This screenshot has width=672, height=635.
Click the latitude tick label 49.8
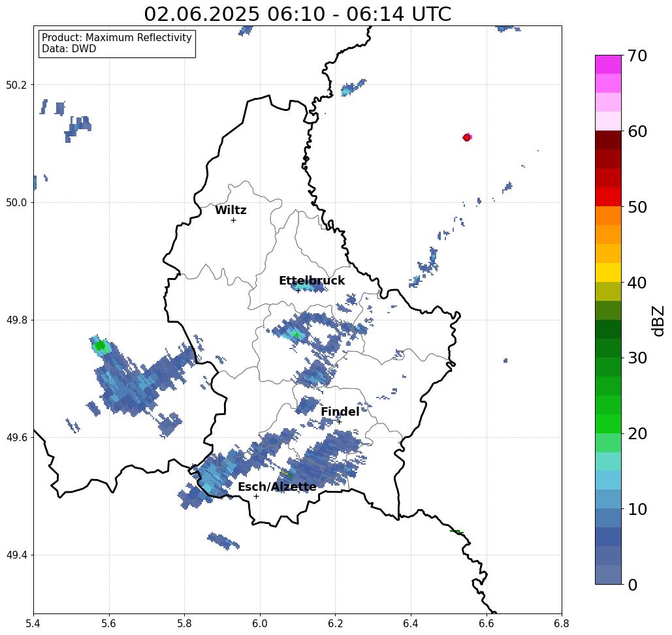[16, 320]
